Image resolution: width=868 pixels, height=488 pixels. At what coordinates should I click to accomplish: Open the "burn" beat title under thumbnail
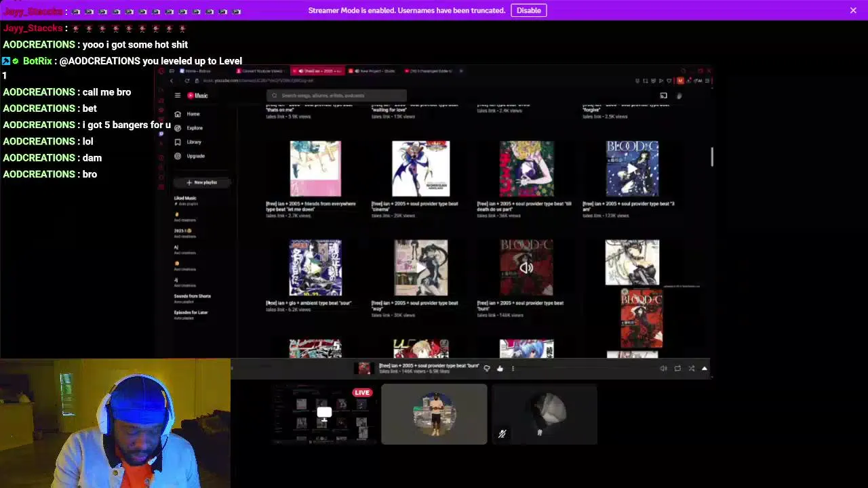point(520,306)
